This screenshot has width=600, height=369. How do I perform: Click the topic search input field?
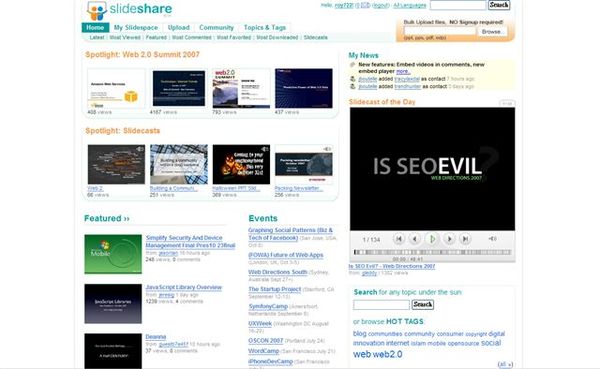click(x=381, y=305)
